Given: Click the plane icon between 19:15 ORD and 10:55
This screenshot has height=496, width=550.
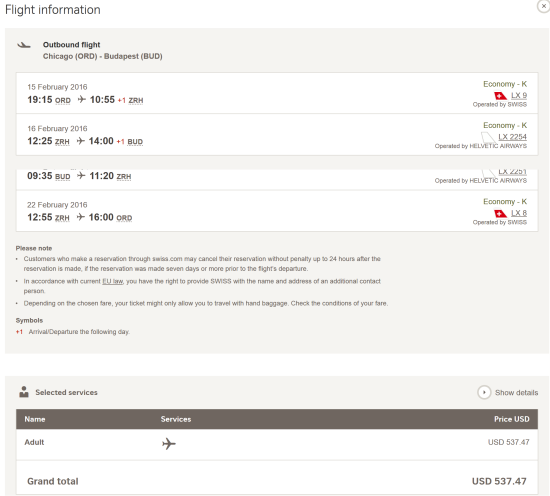Looking at the screenshot, I should (x=81, y=100).
